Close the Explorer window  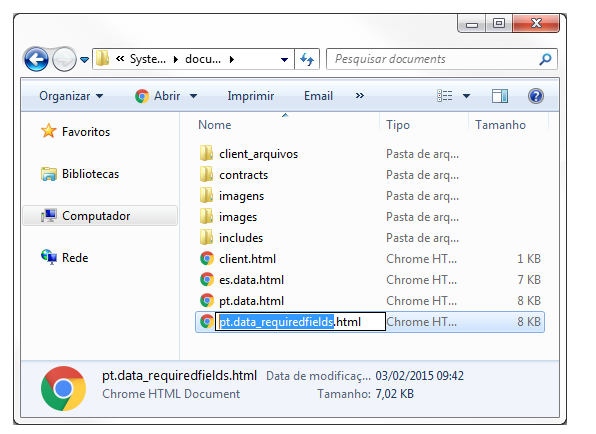pos(536,24)
